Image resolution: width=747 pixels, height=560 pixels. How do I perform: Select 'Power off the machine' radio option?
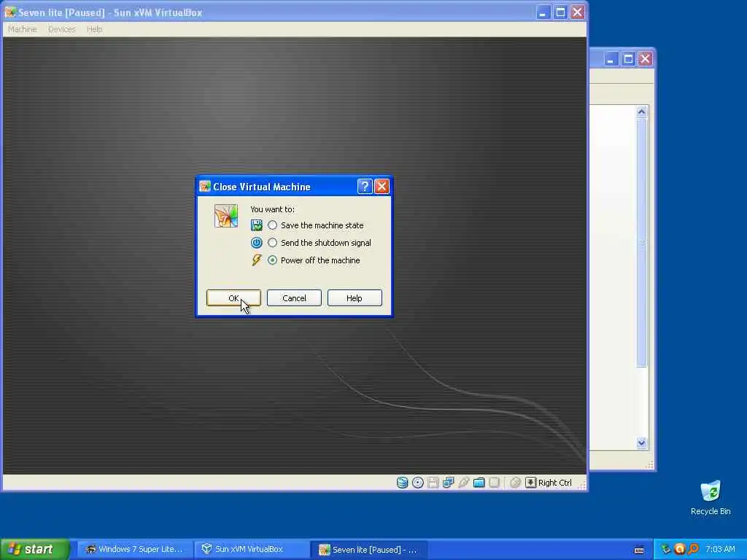pos(272,260)
